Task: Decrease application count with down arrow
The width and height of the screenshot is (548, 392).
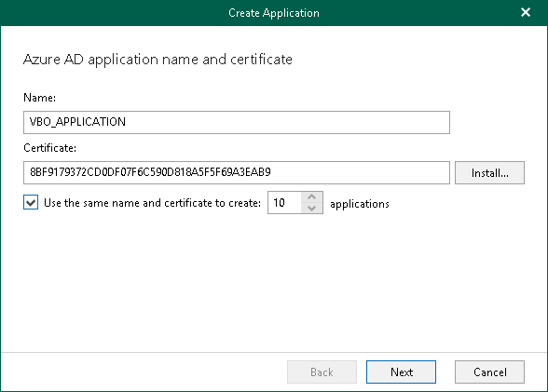Action: coord(311,209)
